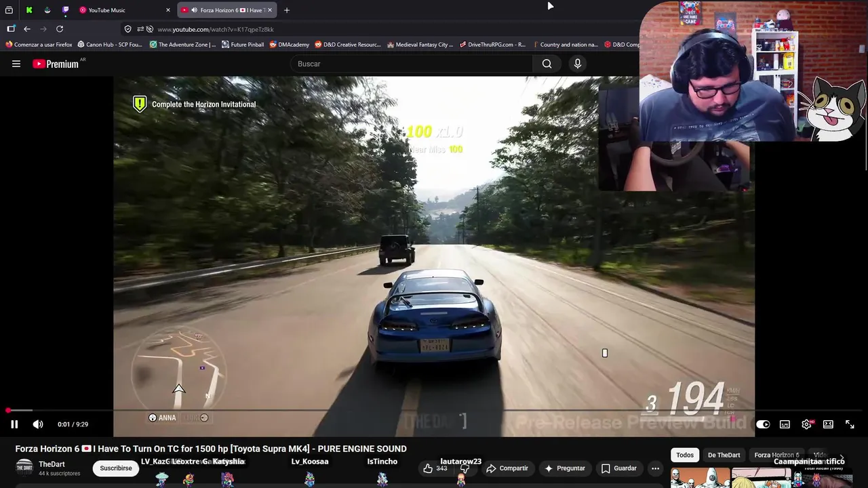Open Comenzar a usar Firefox bookmark
This screenshot has width=868, height=488.
(39, 45)
